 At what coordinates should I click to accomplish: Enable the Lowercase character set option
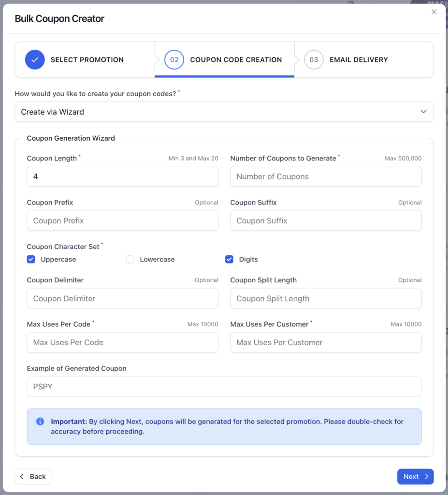click(130, 259)
